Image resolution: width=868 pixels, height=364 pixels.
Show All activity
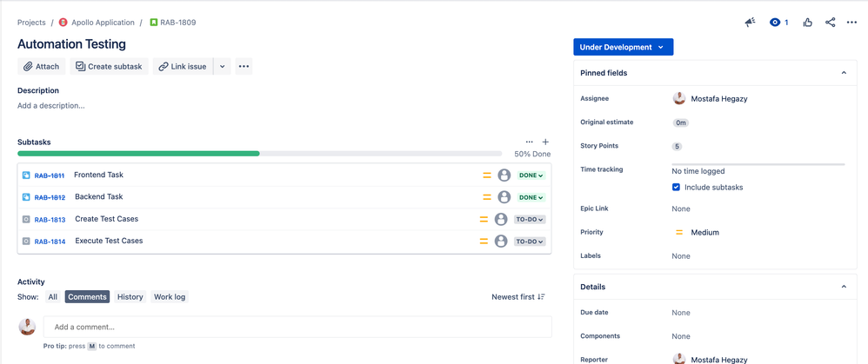[52, 297]
